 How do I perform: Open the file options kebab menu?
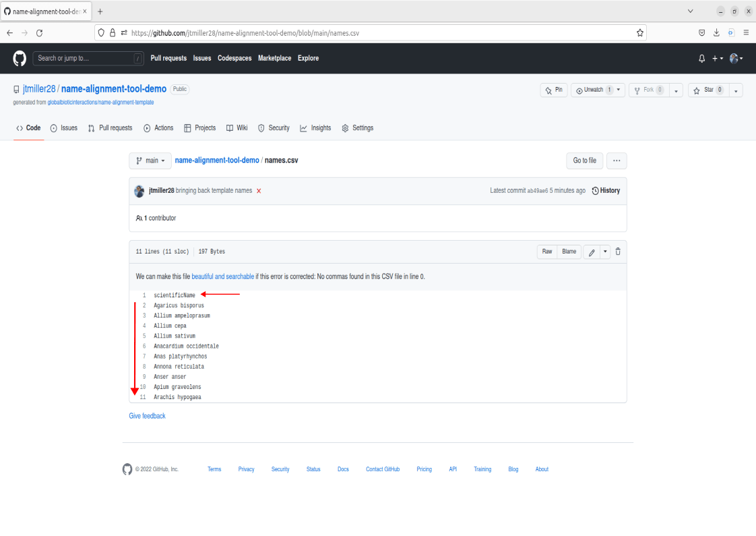[616, 160]
